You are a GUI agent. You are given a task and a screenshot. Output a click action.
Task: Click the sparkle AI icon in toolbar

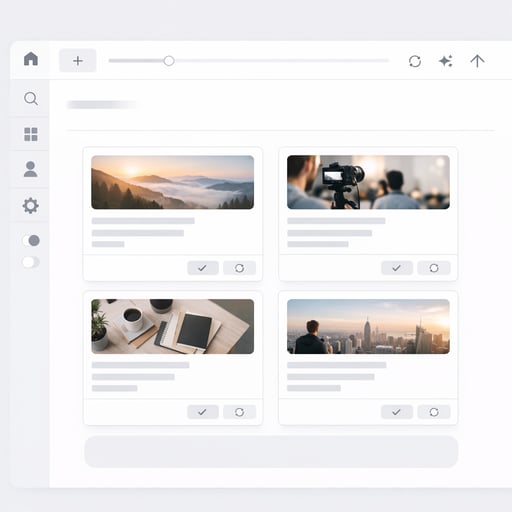[446, 61]
